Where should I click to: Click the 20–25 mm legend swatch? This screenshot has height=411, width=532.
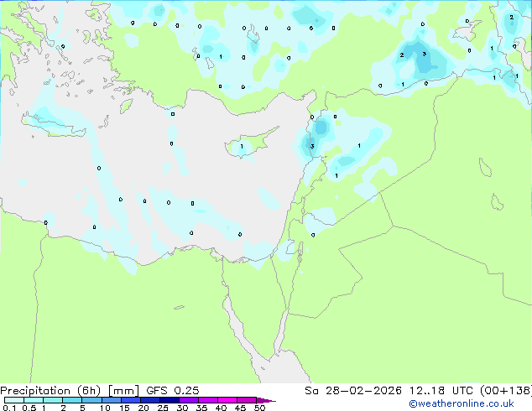click(x=150, y=400)
